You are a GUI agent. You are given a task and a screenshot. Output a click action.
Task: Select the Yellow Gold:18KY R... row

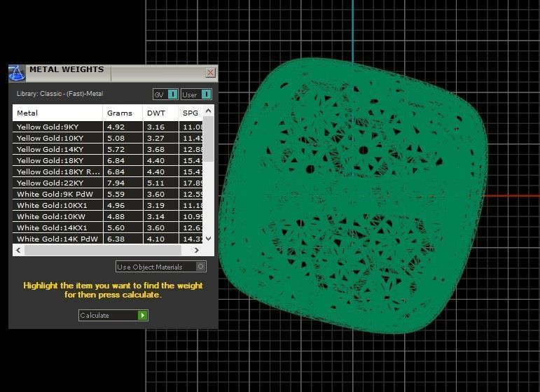click(108, 171)
